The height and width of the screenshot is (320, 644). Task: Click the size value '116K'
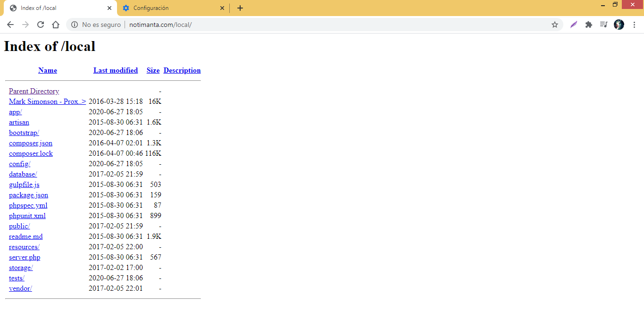[x=153, y=153]
